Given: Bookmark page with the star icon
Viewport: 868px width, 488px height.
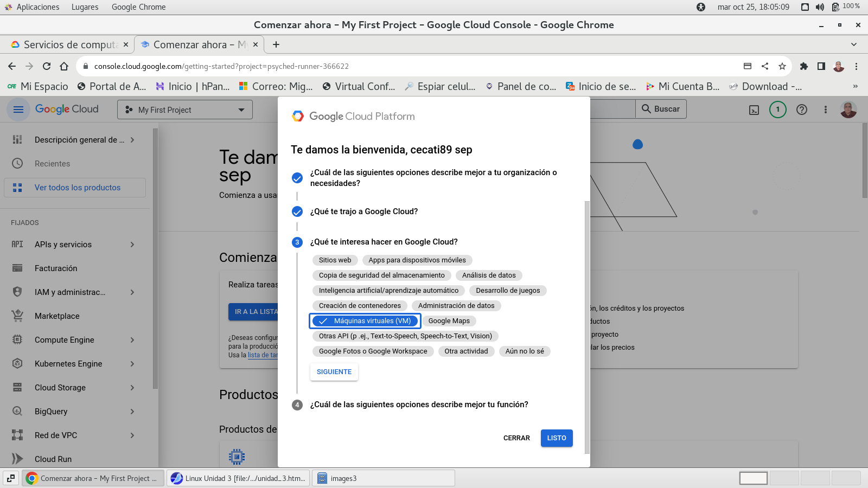Looking at the screenshot, I should (x=782, y=66).
